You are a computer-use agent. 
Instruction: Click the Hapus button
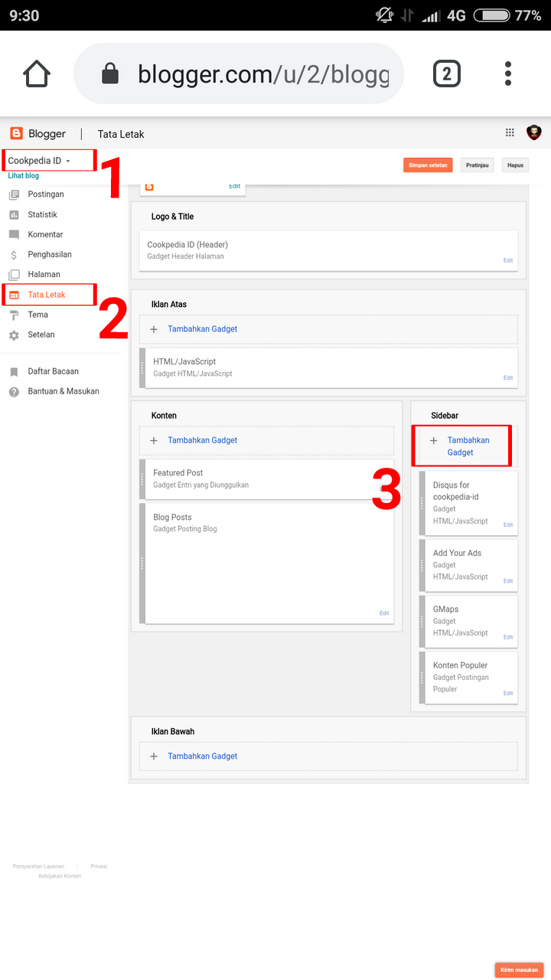pos(515,165)
